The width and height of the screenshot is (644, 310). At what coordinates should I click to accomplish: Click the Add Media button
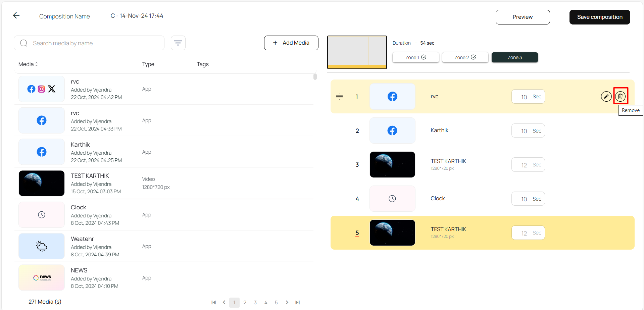[291, 43]
